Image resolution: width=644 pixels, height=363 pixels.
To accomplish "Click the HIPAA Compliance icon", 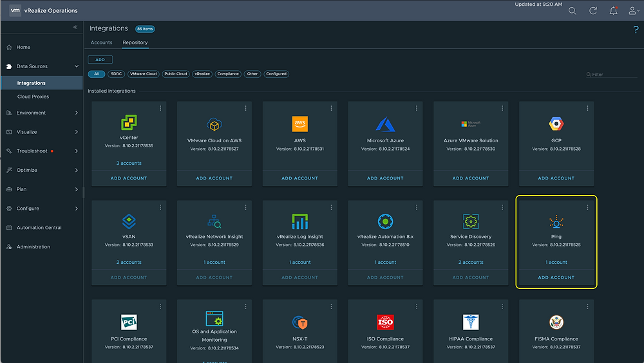I will pyautogui.click(x=471, y=322).
